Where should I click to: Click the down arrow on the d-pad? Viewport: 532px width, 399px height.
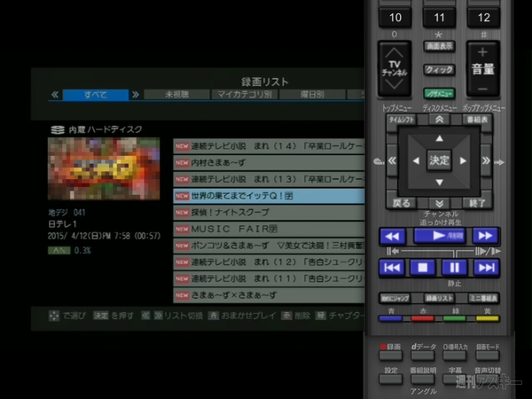click(x=440, y=183)
